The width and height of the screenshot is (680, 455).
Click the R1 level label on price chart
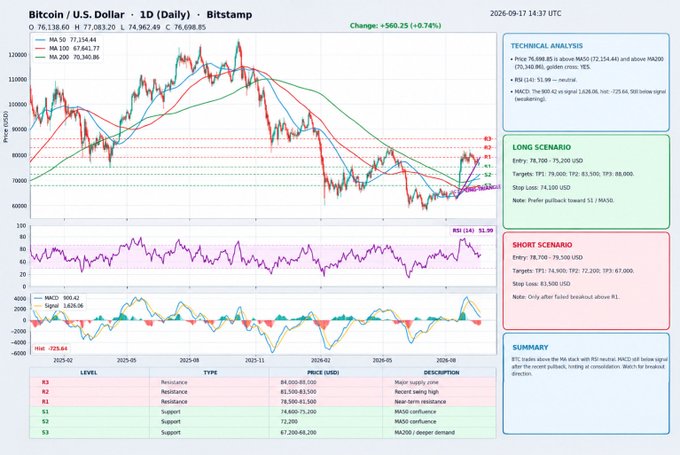[x=487, y=157]
